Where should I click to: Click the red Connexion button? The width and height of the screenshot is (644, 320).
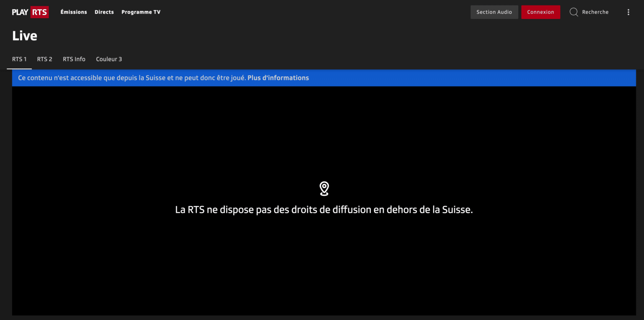pyautogui.click(x=540, y=12)
